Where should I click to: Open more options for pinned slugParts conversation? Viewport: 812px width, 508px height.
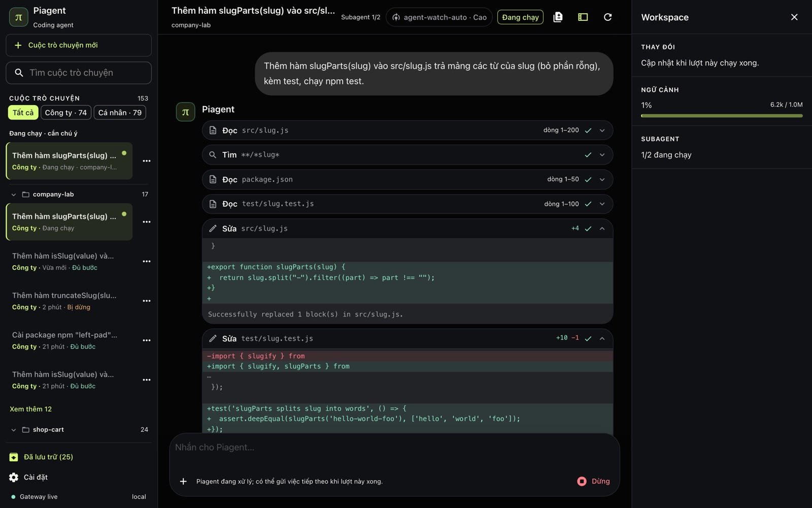(x=147, y=161)
